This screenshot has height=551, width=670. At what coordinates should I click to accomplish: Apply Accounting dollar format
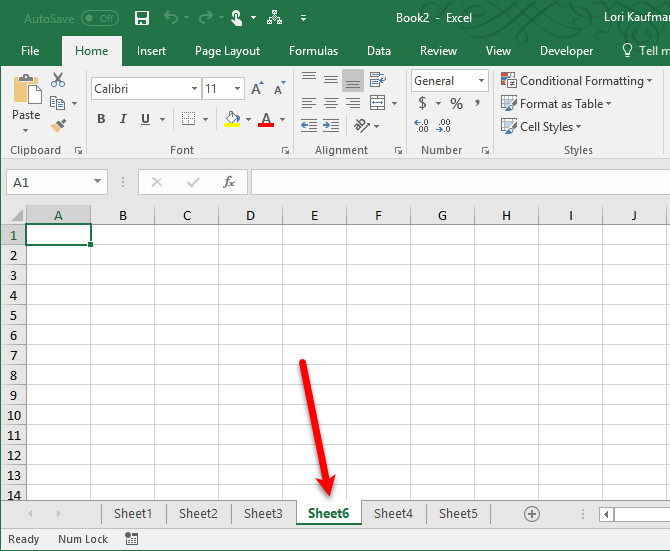pyautogui.click(x=422, y=103)
